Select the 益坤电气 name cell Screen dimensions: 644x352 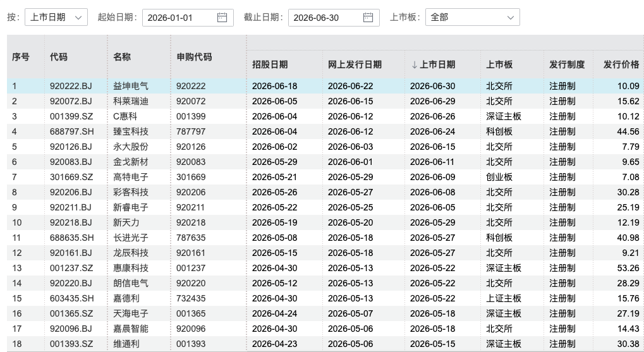(x=131, y=86)
